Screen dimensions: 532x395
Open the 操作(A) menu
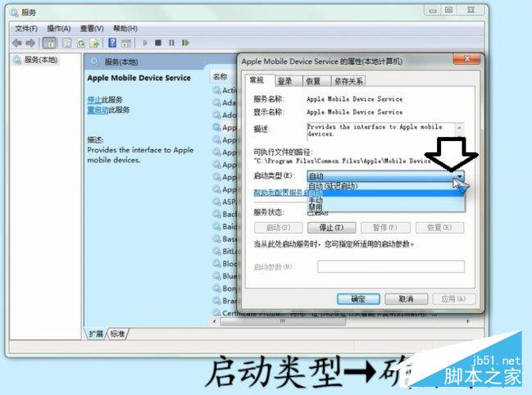coord(59,29)
